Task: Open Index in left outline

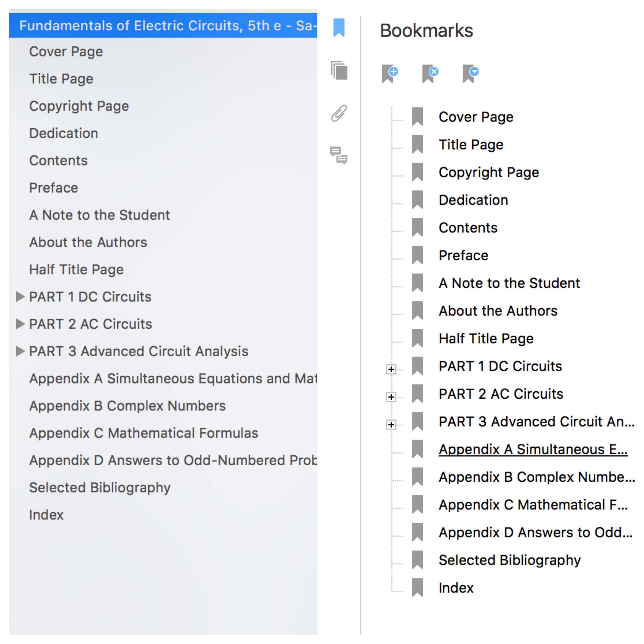Action: click(46, 515)
